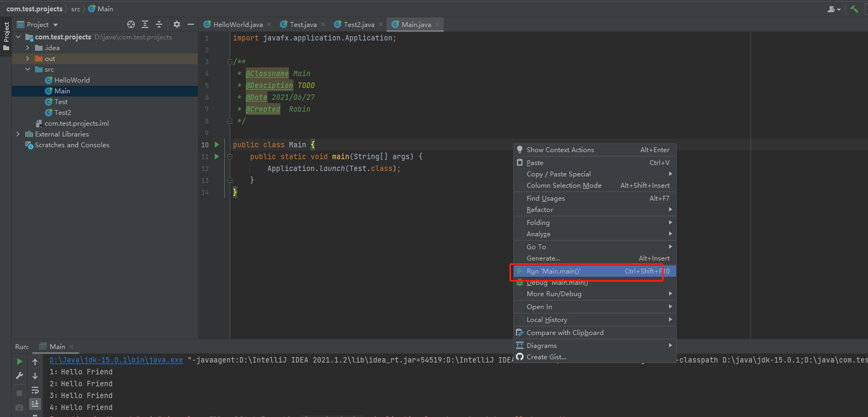Click the build hammer icon at top right

855,9
